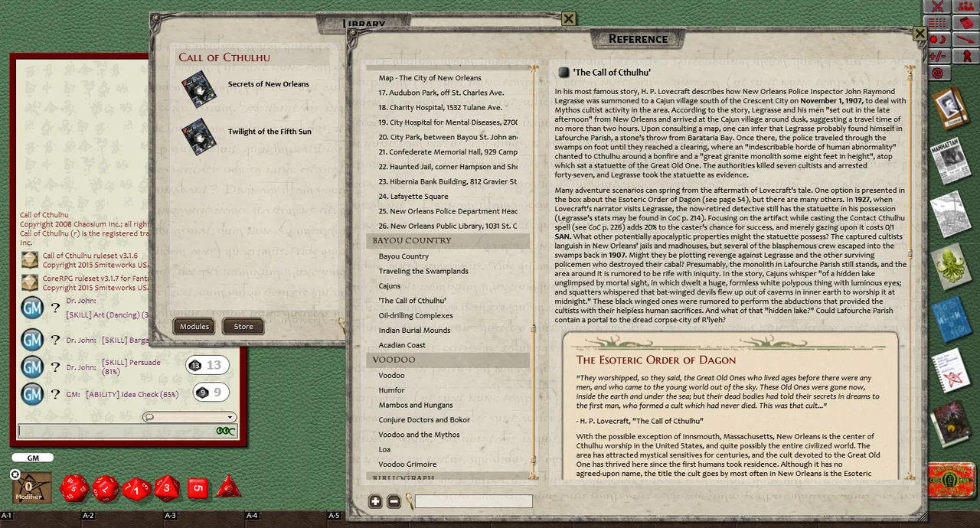Click the Modifier box with elder sign
This screenshot has width=980, height=528.
pos(33,487)
